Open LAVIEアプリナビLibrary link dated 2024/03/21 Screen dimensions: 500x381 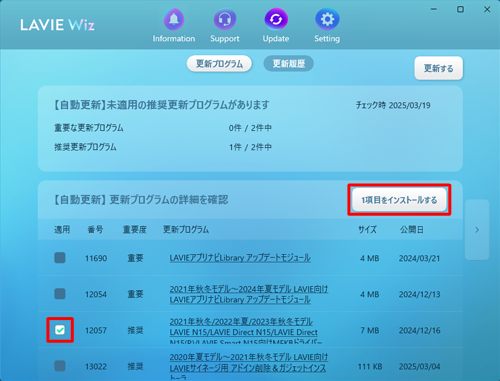pyautogui.click(x=240, y=258)
